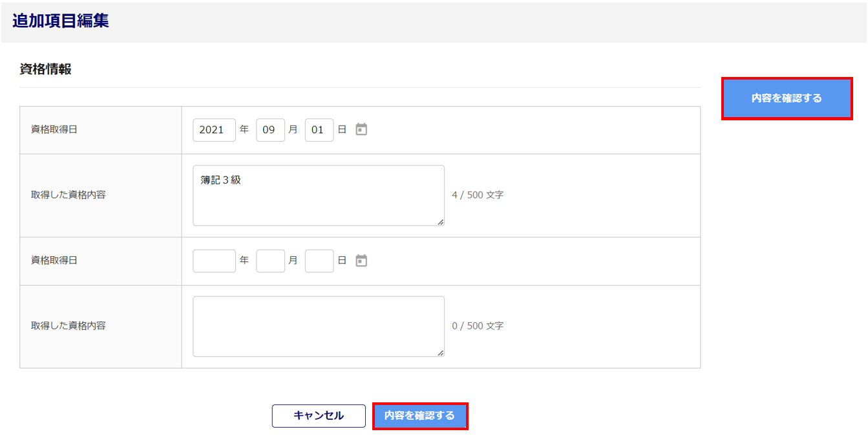Click the 資格情報 section heading
This screenshot has width=868, height=436.
pyautogui.click(x=46, y=70)
